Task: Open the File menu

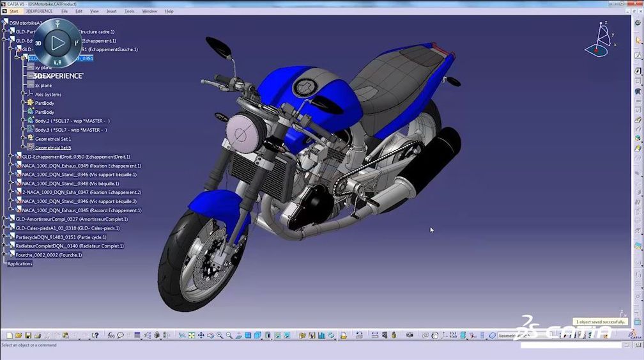Action: [x=65, y=11]
